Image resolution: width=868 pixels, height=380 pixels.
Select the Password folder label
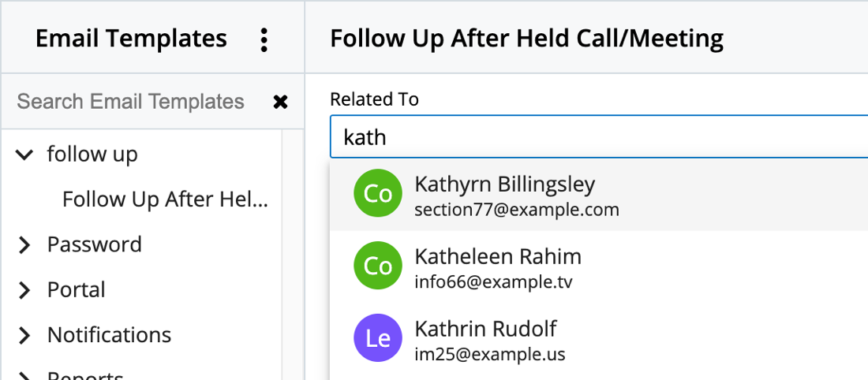[x=95, y=245]
